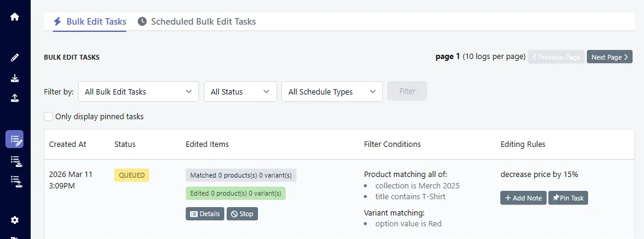Image resolution: width=644 pixels, height=239 pixels.
Task: Click the Previous Page button
Action: pyautogui.click(x=556, y=57)
